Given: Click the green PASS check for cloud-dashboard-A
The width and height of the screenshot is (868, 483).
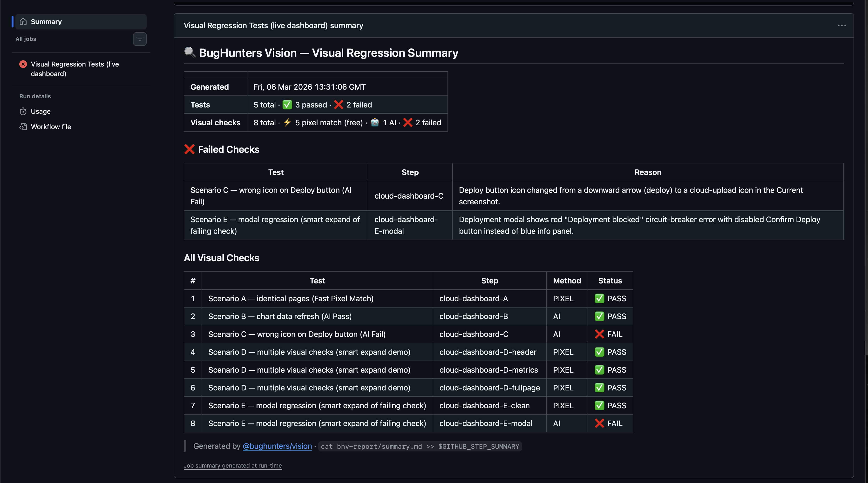Looking at the screenshot, I should 599,298.
